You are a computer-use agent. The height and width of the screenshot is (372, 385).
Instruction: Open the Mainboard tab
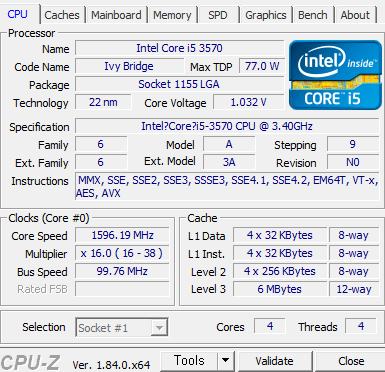(x=116, y=15)
